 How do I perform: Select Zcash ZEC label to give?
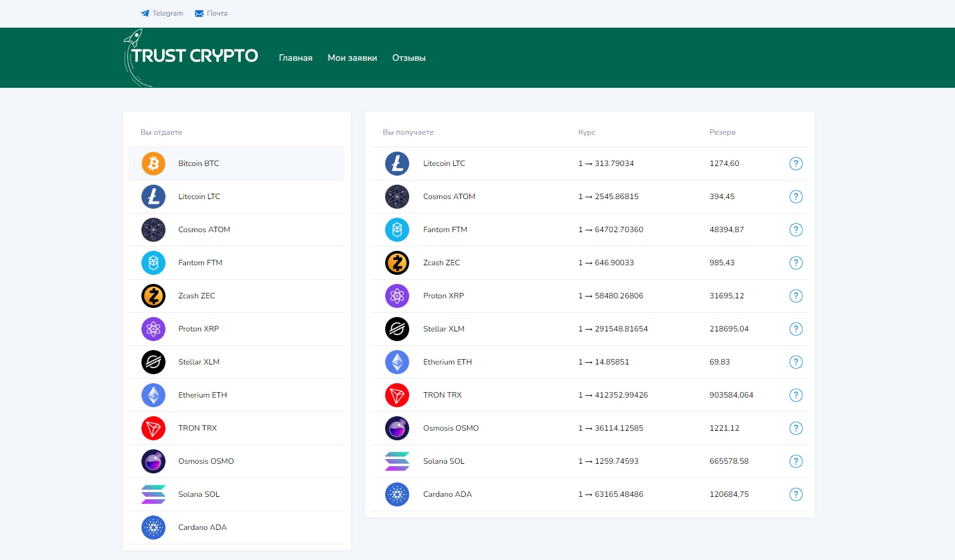[197, 296]
